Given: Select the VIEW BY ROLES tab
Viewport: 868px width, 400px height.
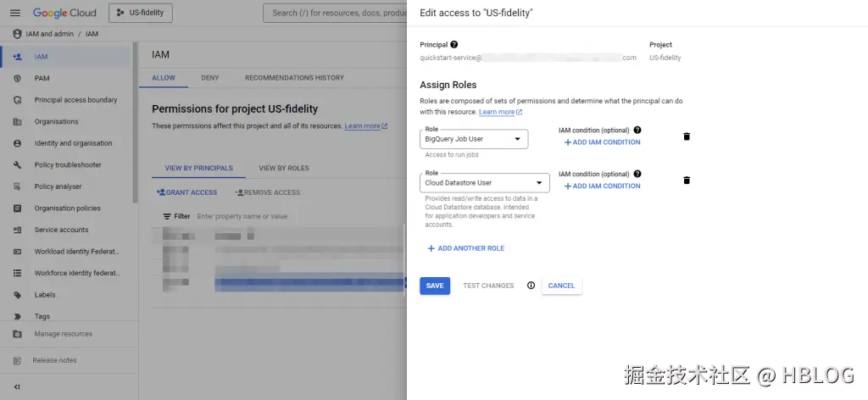Looking at the screenshot, I should (x=284, y=168).
